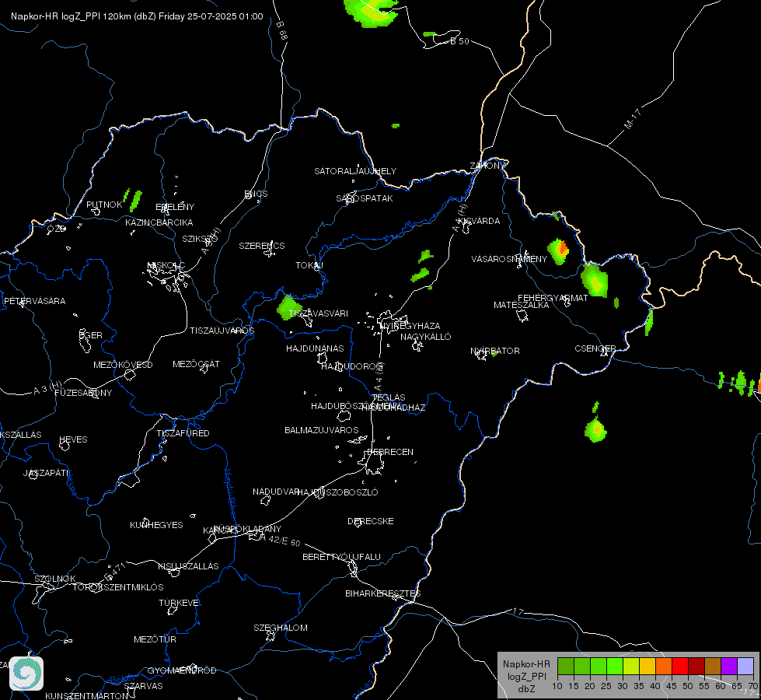Click the SÁTORALJAÚJHELY town label

pos(355,171)
